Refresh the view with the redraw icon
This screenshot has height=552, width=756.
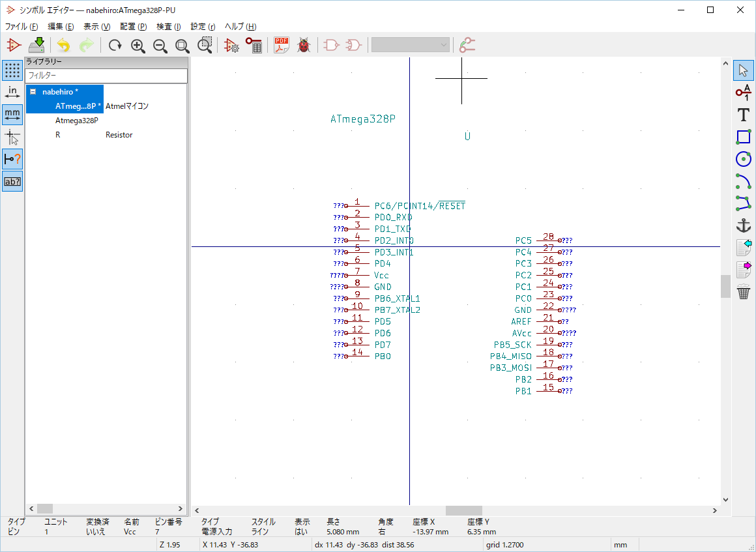click(115, 46)
